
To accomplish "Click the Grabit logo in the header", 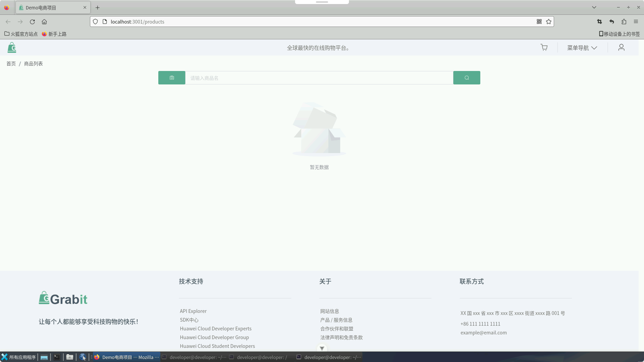I will tap(12, 48).
